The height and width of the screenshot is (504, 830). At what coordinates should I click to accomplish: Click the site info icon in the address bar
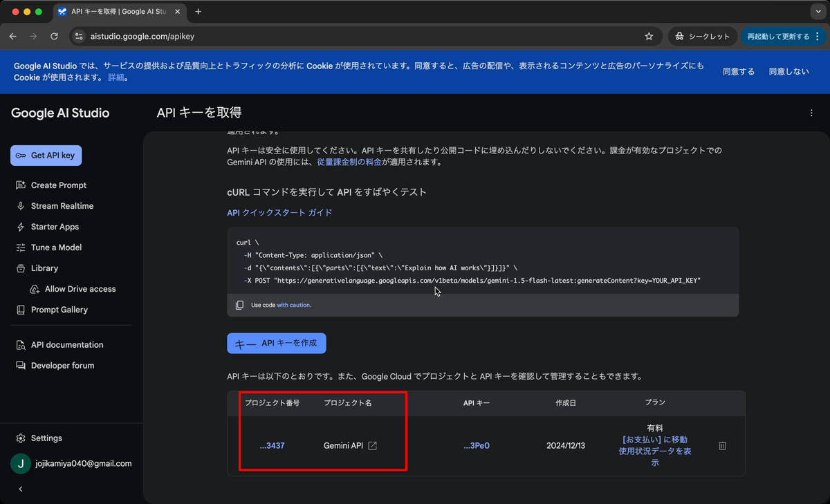[78, 37]
